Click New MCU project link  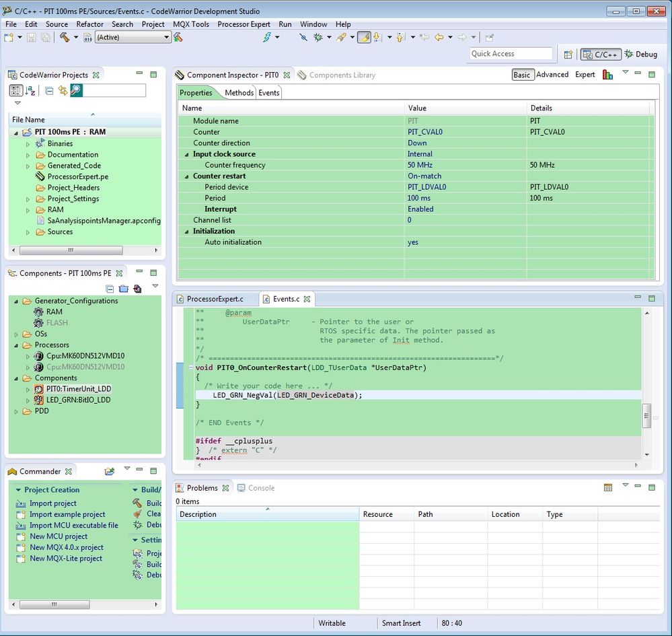tap(59, 536)
